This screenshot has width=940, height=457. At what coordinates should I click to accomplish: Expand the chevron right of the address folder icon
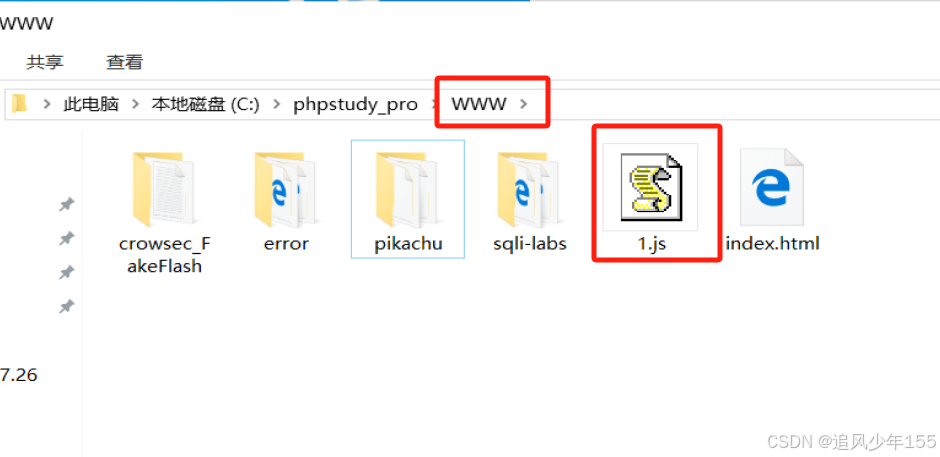point(47,104)
